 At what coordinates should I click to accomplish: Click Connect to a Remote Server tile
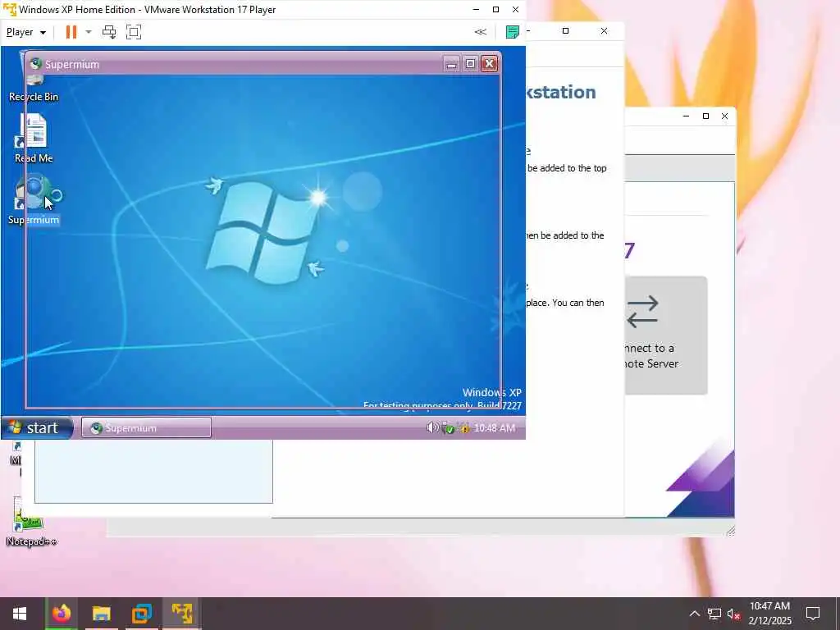click(666, 336)
